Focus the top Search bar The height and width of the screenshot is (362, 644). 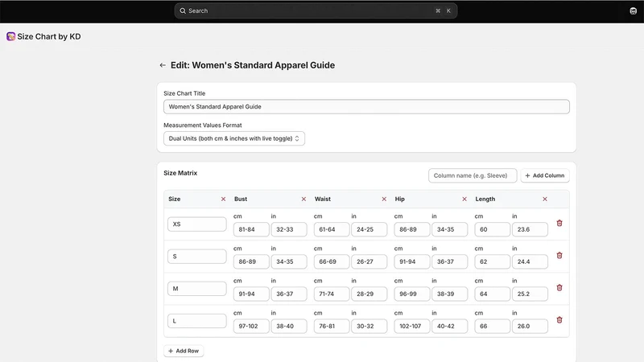pyautogui.click(x=316, y=11)
